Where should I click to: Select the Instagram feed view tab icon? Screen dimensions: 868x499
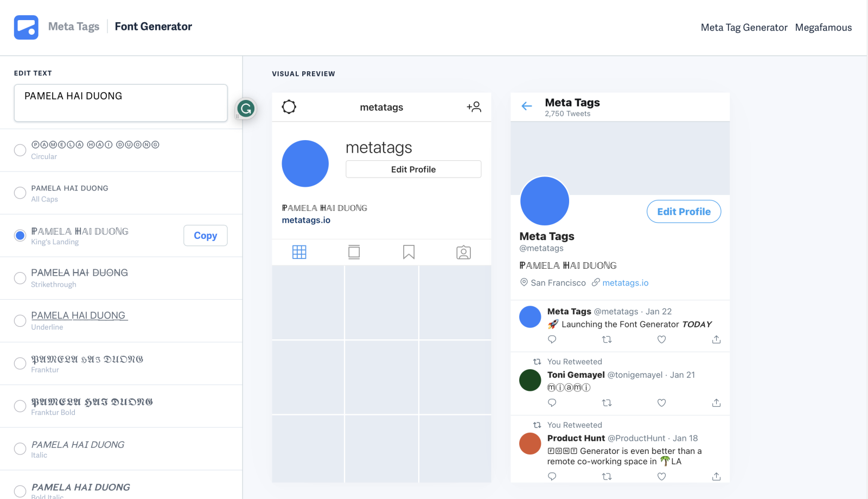pyautogui.click(x=354, y=252)
